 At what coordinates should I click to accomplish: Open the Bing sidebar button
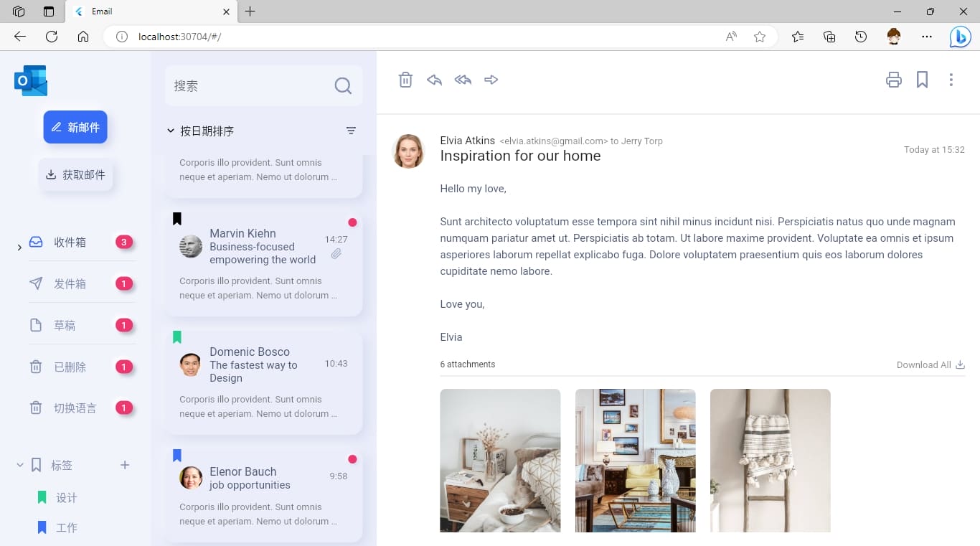960,37
